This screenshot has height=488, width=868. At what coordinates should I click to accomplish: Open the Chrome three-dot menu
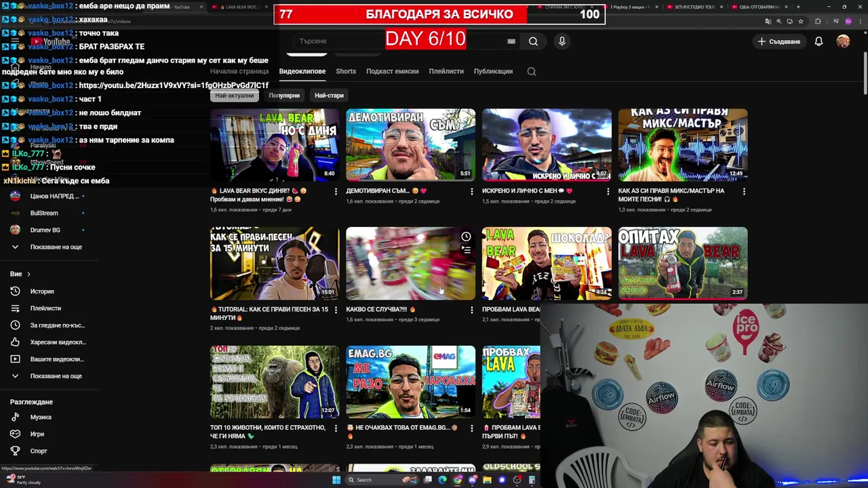[x=861, y=21]
